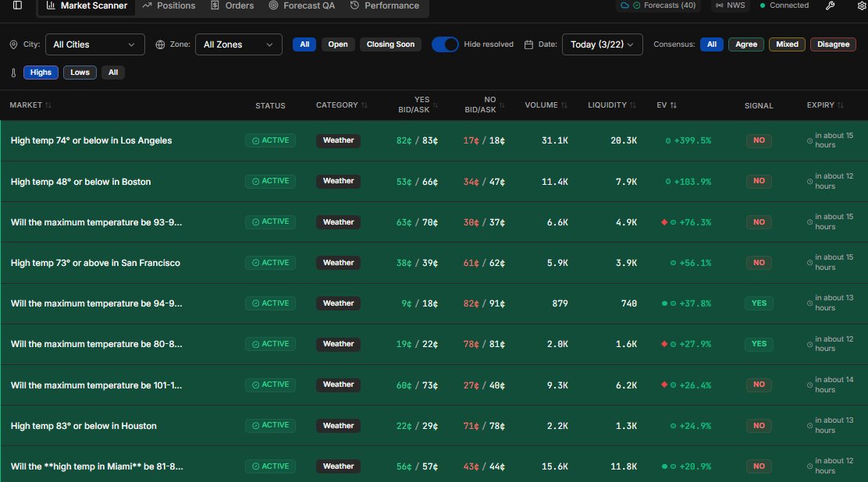The height and width of the screenshot is (482, 868).
Task: Sort by the Volume column
Action: tap(546, 105)
